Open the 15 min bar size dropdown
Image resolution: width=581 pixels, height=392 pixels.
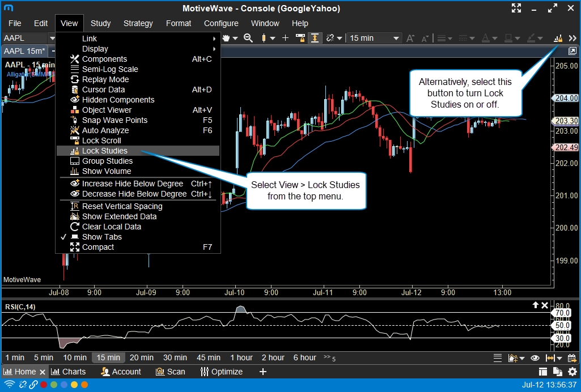[x=374, y=38]
